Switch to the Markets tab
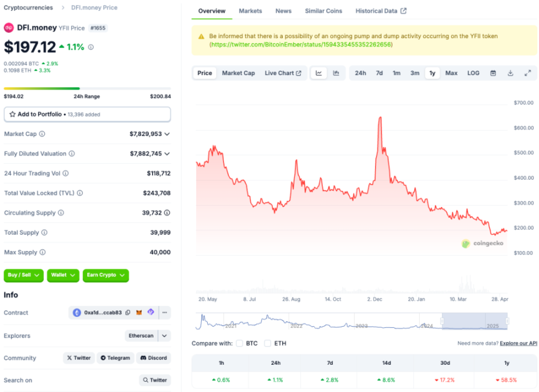Screen dimensions: 539x392 click(x=250, y=11)
